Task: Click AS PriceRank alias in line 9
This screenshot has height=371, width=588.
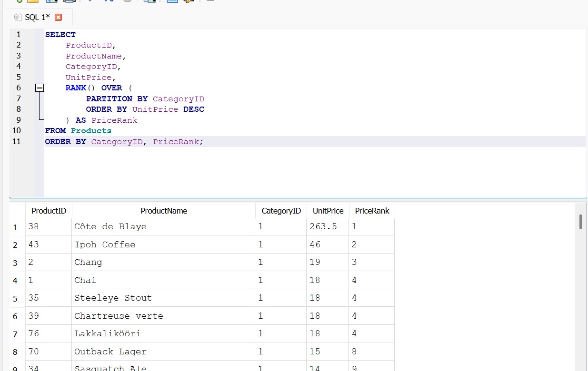Action: [x=107, y=120]
